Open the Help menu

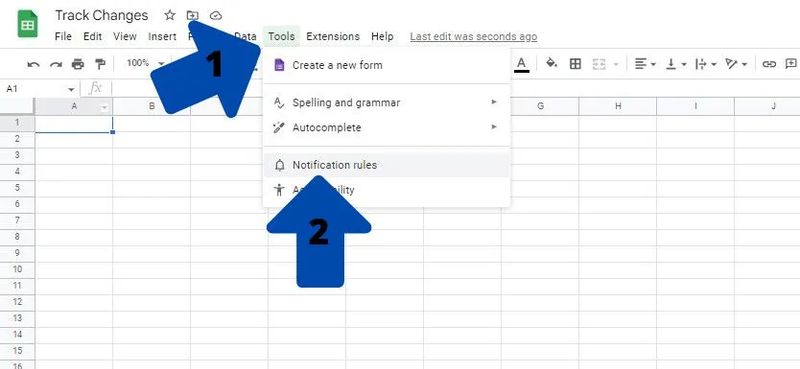[382, 37]
